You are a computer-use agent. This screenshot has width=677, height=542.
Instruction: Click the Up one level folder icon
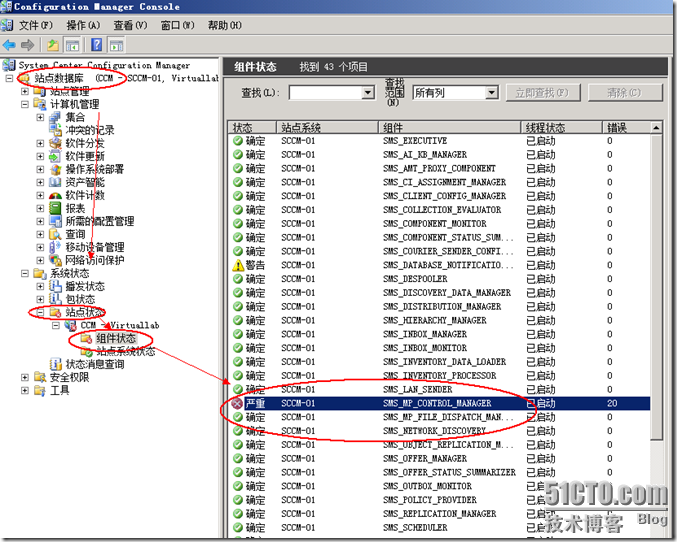coord(53,45)
